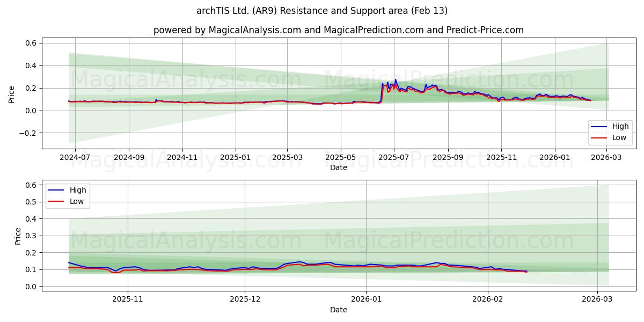
Task: Click the top chart y-axis value '−0.2'
Action: [28, 133]
